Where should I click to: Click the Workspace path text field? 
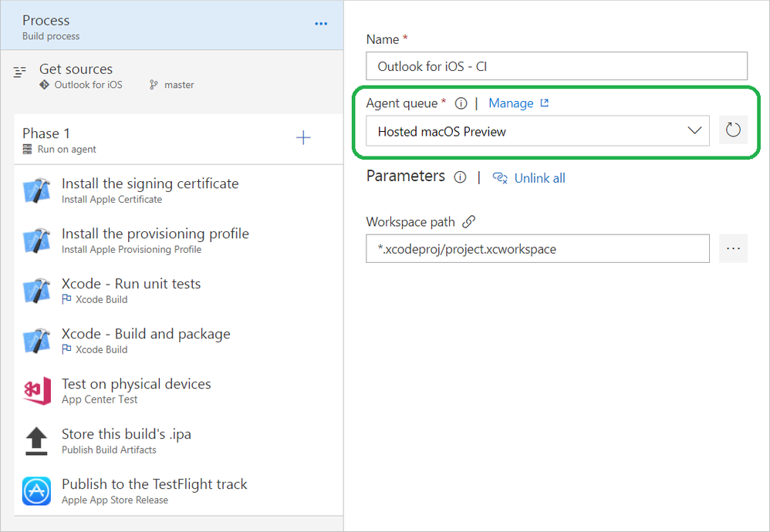point(537,249)
